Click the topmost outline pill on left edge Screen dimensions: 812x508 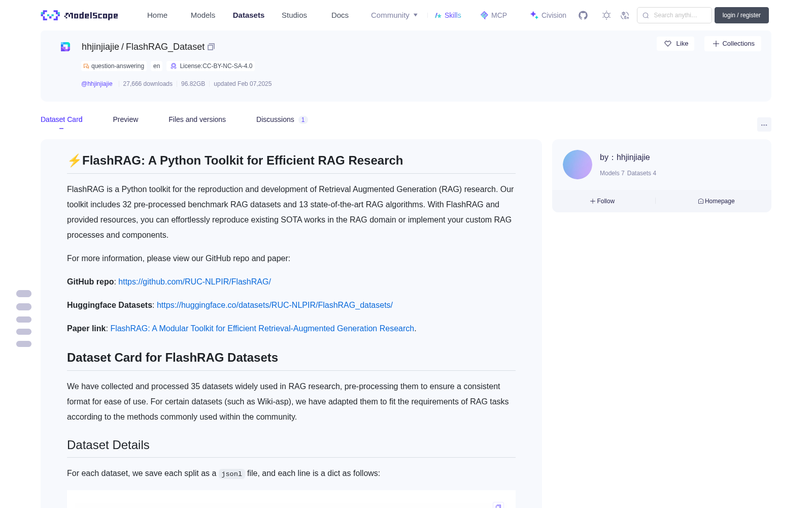24,294
